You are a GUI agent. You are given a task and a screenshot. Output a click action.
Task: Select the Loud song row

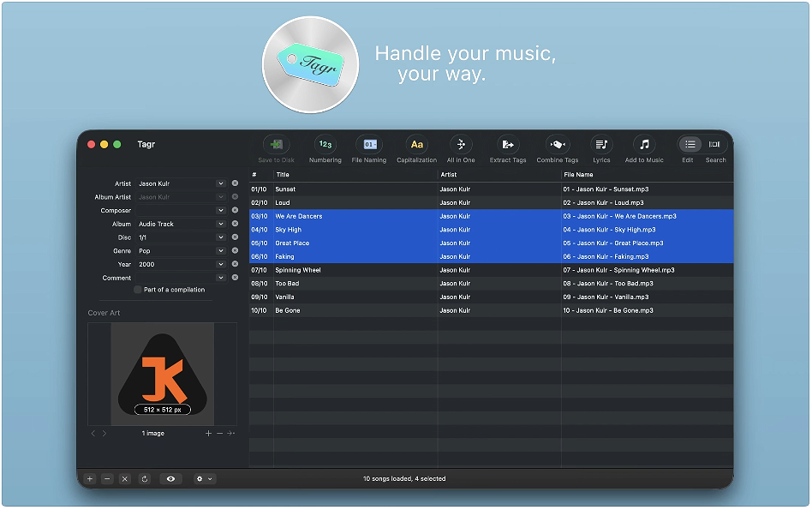coord(491,202)
